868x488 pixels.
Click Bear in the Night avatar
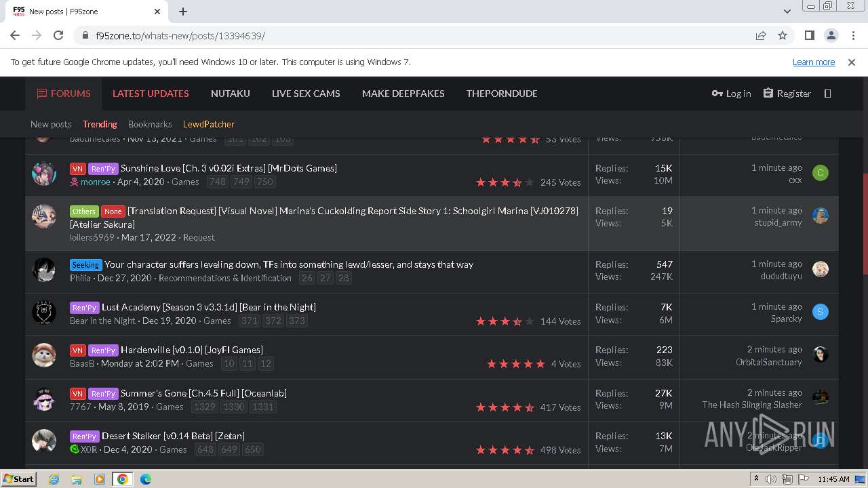[x=44, y=312]
